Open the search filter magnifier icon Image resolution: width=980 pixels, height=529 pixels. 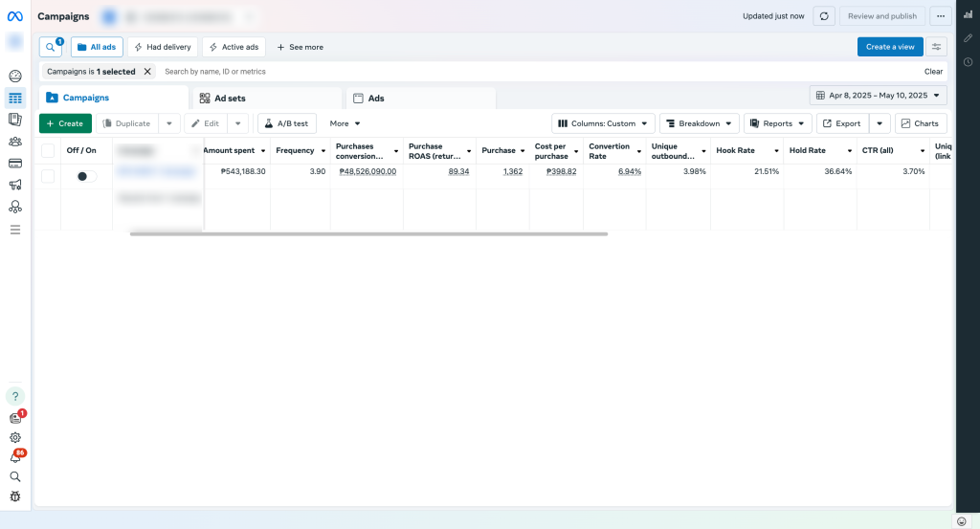coord(51,47)
